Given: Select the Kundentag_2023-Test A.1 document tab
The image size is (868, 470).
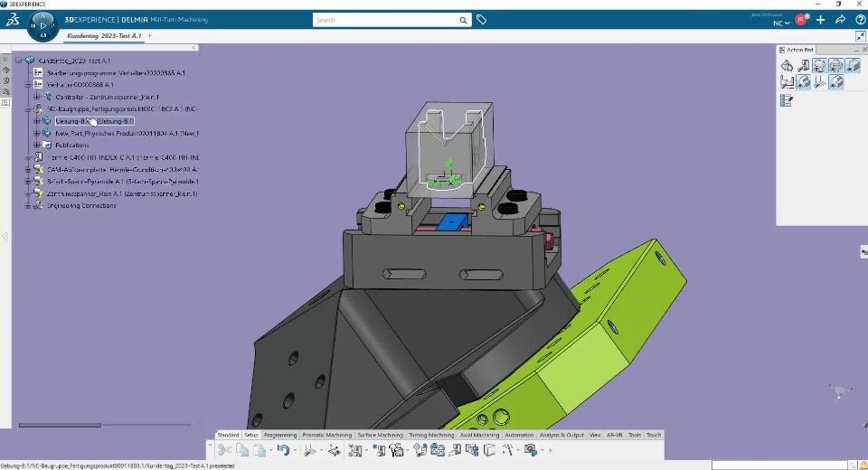Looking at the screenshot, I should 104,36.
